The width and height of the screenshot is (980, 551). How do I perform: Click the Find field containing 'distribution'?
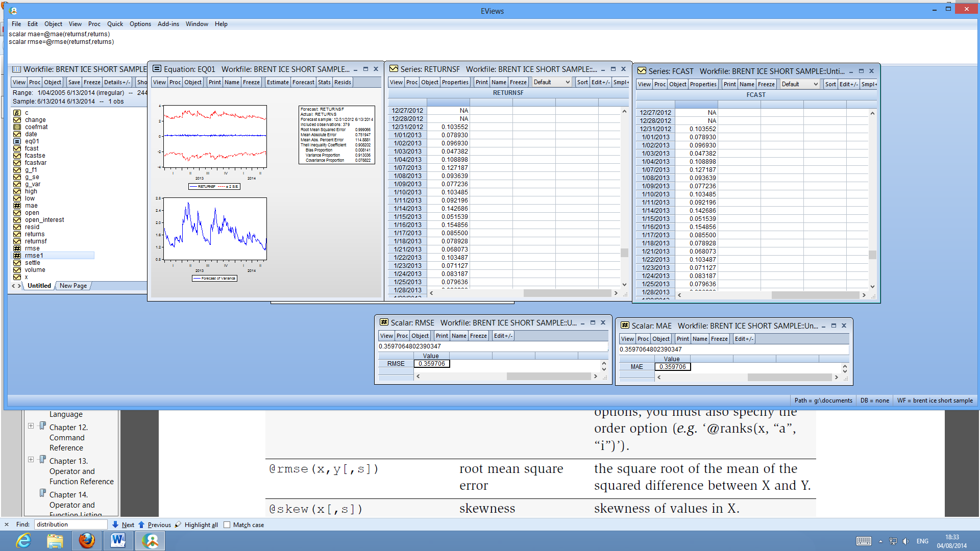point(70,524)
